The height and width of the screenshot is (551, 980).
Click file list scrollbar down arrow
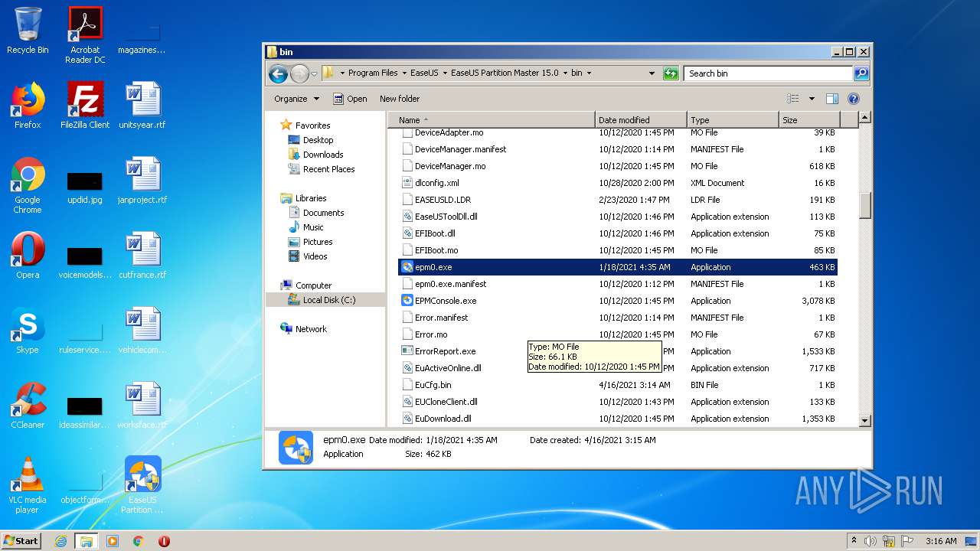[x=865, y=420]
